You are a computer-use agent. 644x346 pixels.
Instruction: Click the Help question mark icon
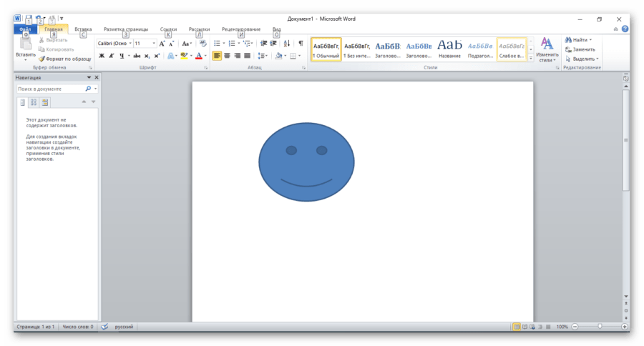point(625,29)
